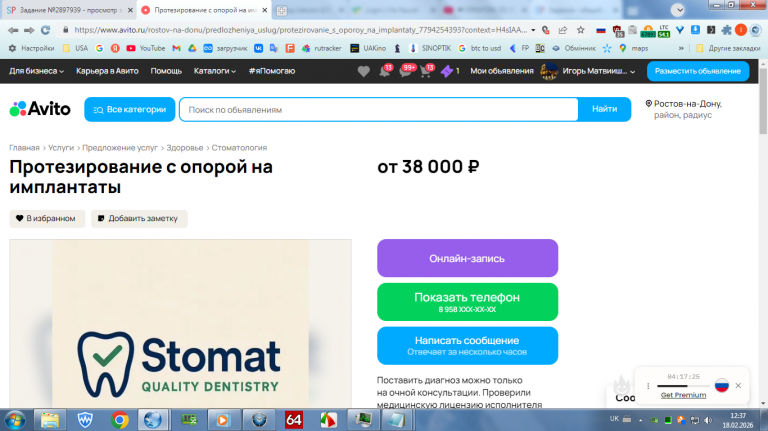This screenshot has width=768, height=431.
Task: Toggle the В избранном favorite button
Action: pyautogui.click(x=47, y=218)
